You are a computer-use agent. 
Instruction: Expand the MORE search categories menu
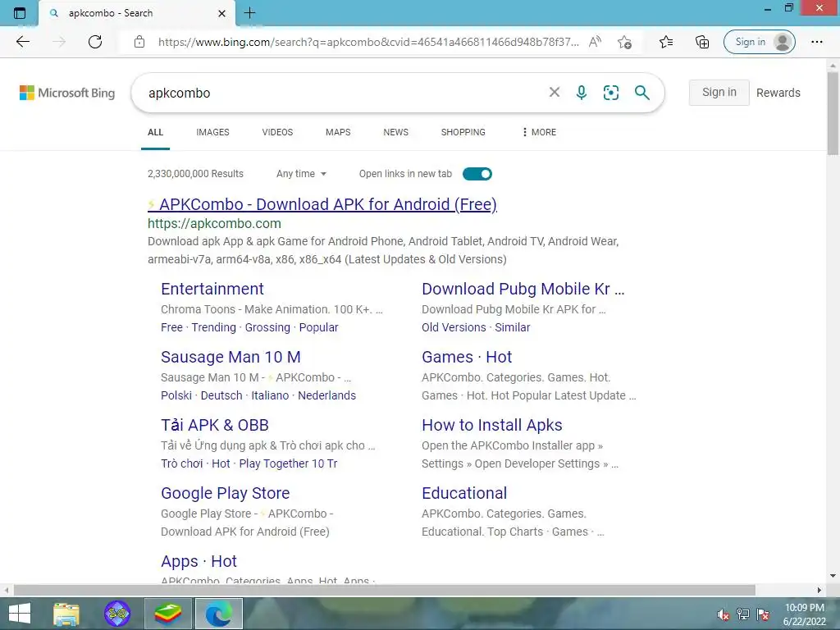[540, 132]
